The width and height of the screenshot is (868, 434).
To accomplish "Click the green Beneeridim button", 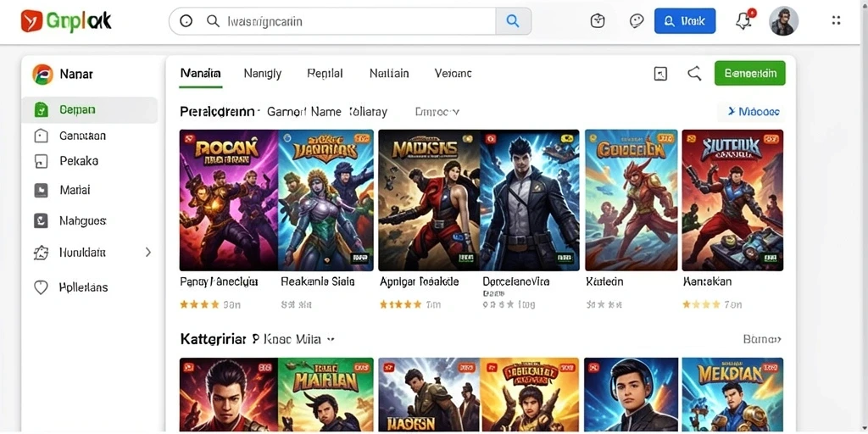I will tap(749, 73).
